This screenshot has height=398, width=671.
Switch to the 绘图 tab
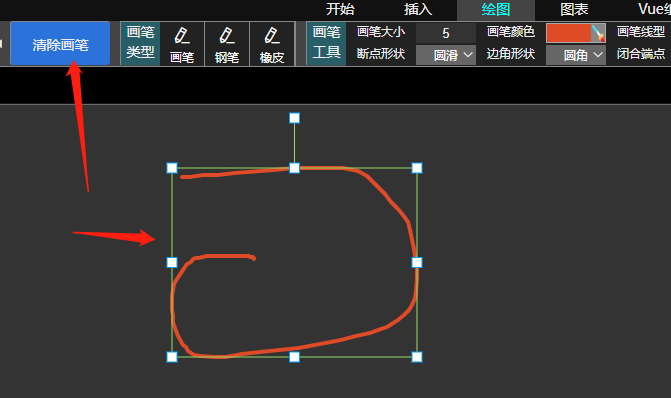coord(496,10)
